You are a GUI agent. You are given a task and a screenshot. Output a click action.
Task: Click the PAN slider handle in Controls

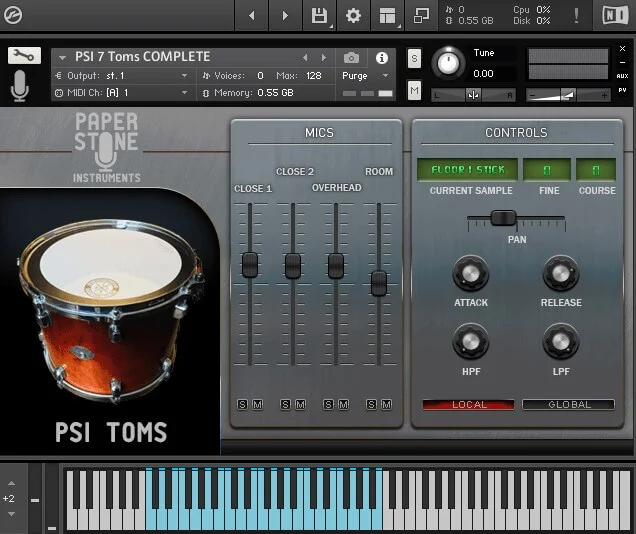503,218
